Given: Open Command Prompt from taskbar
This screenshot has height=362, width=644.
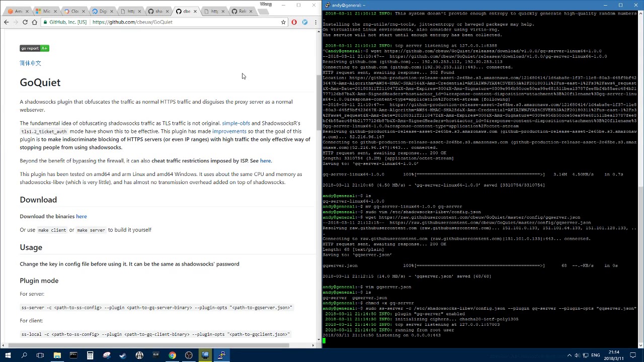Looking at the screenshot, I should (73, 355).
